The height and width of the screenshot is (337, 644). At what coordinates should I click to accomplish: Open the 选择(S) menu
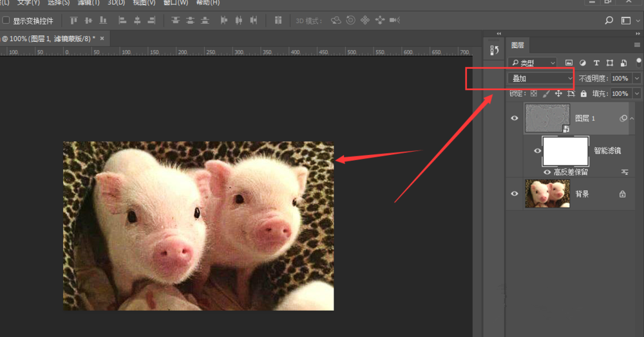click(58, 3)
